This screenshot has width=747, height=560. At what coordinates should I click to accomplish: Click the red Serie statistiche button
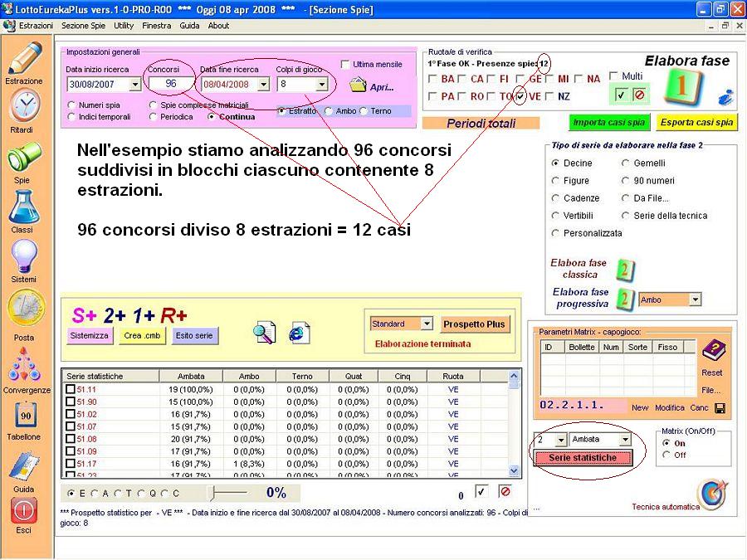[x=583, y=458]
